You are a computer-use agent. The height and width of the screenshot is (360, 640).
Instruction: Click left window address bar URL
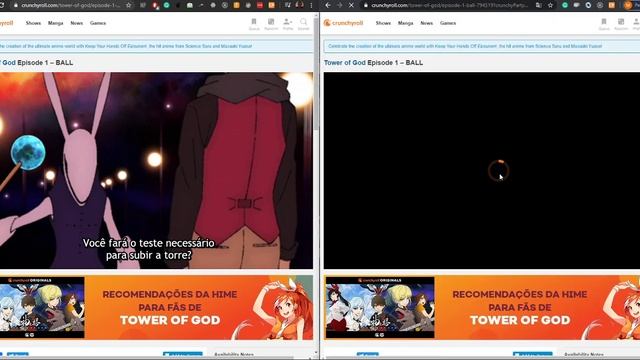[x=71, y=5]
